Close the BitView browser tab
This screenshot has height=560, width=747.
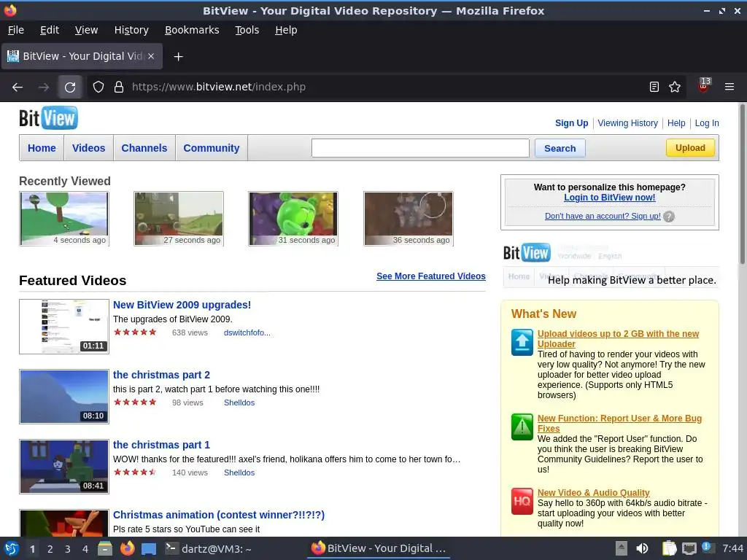point(151,56)
